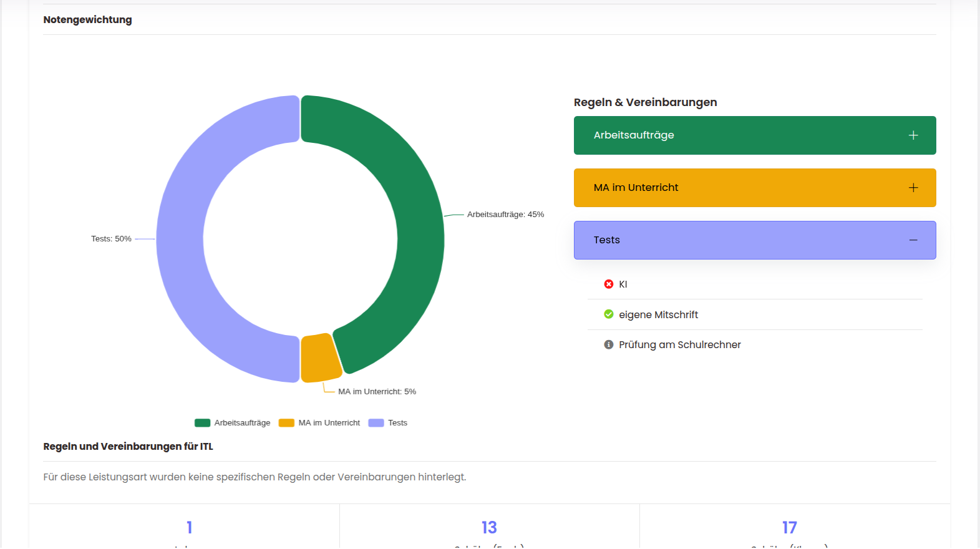Screen dimensions: 980x549
Task: Toggle Tests series in the chart legend
Action: pos(389,423)
